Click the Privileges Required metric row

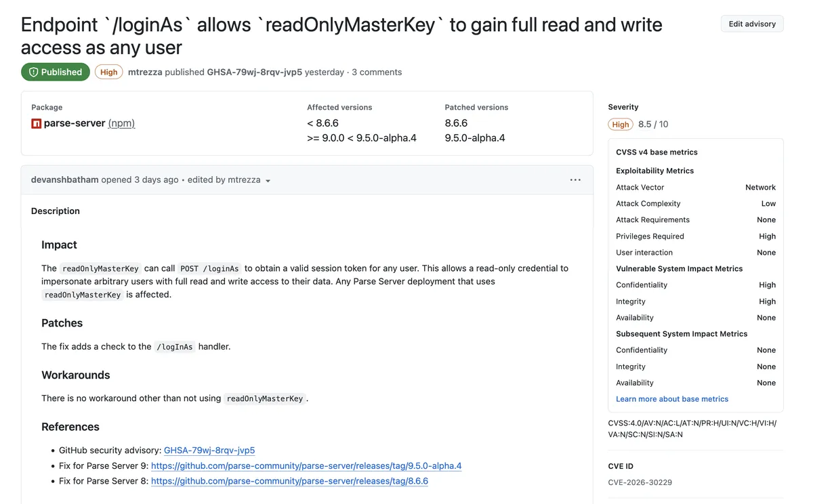point(696,236)
